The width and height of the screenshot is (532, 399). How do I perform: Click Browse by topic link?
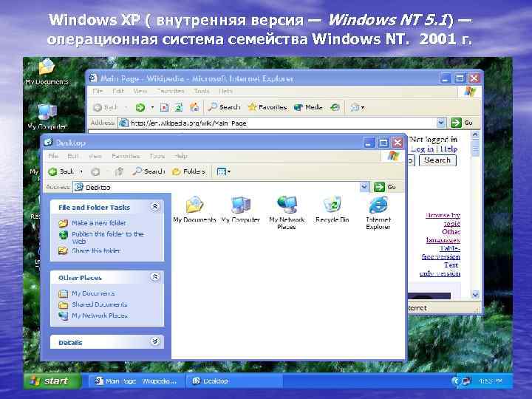click(x=443, y=219)
